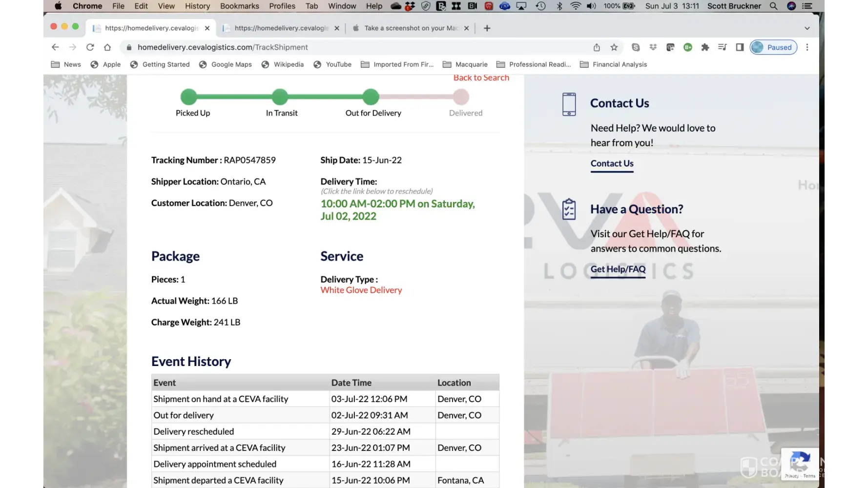Open Chrome three-dot menu
This screenshot has height=488, width=868.
click(x=807, y=47)
